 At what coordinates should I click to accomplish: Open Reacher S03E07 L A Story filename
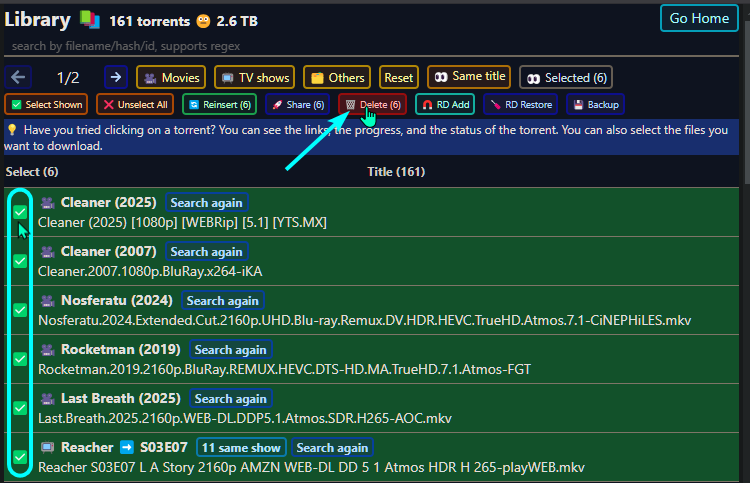coord(311,467)
